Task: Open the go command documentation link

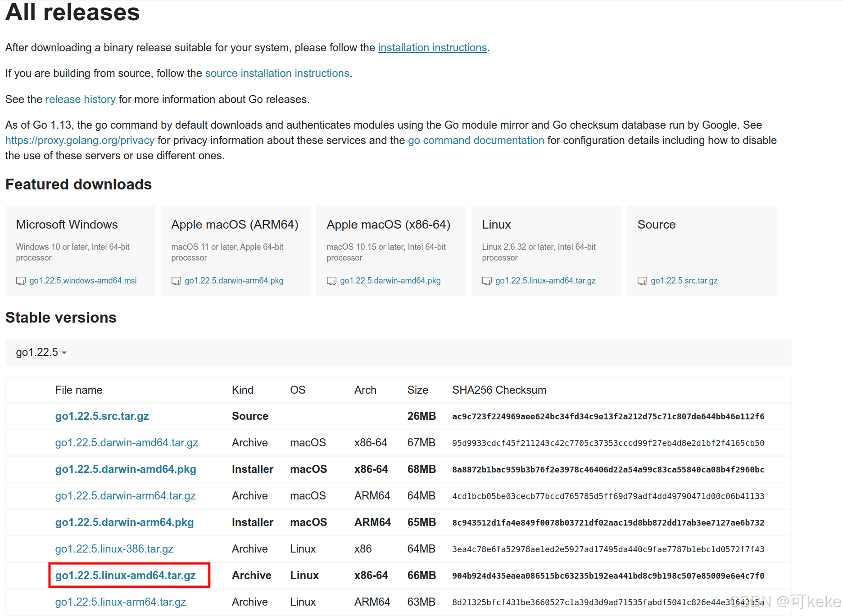Action: click(x=476, y=140)
